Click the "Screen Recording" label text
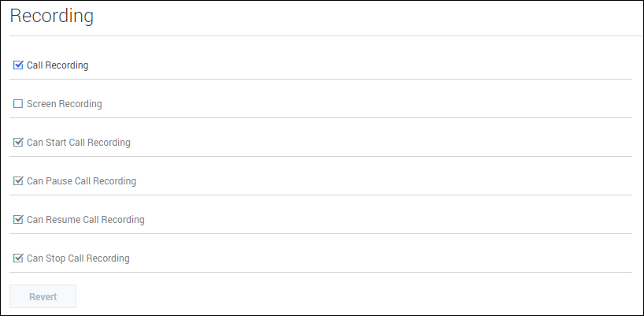 (x=65, y=104)
